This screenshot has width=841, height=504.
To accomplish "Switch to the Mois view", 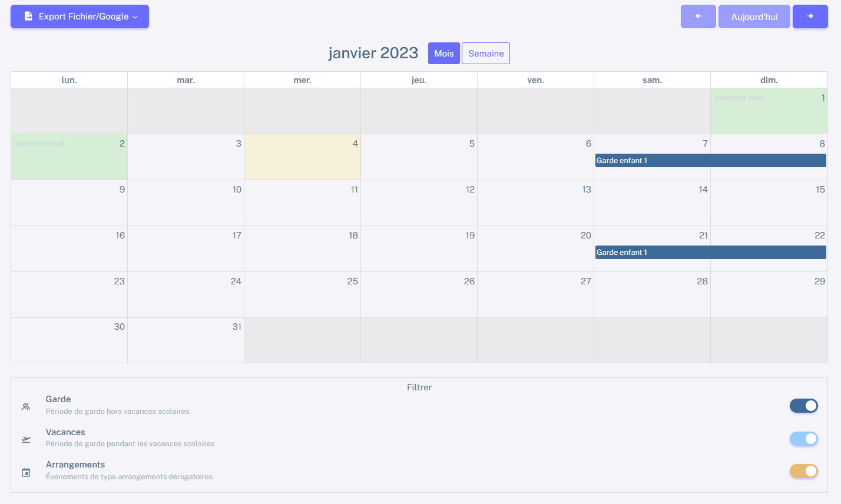I will (x=443, y=54).
